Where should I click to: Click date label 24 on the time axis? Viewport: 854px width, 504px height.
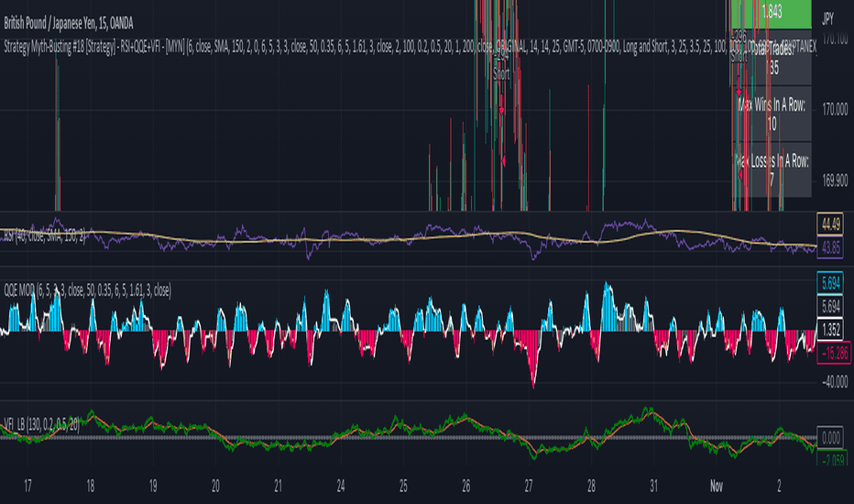(341, 486)
